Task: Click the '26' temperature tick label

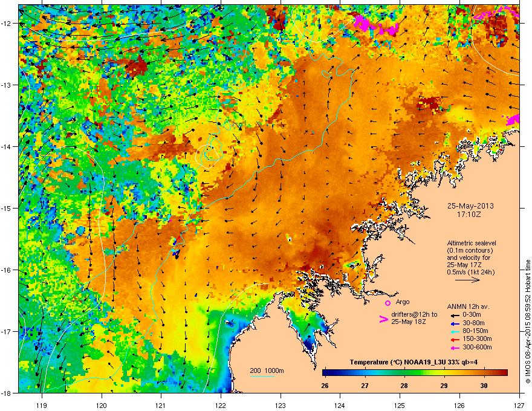Action: [325, 386]
